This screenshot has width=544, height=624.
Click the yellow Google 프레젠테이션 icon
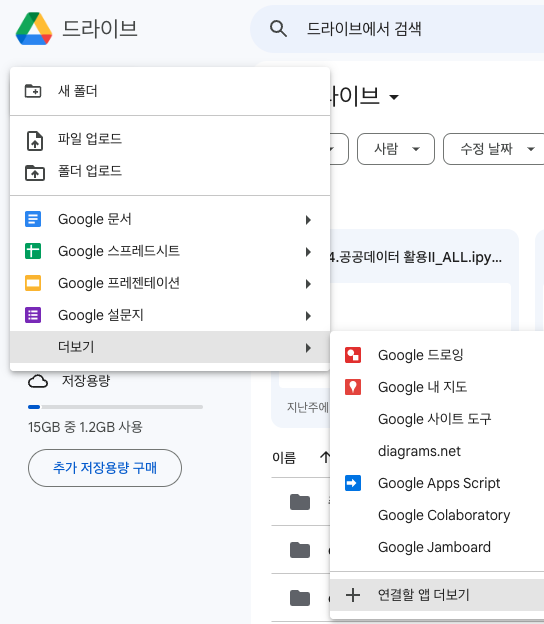click(33, 283)
